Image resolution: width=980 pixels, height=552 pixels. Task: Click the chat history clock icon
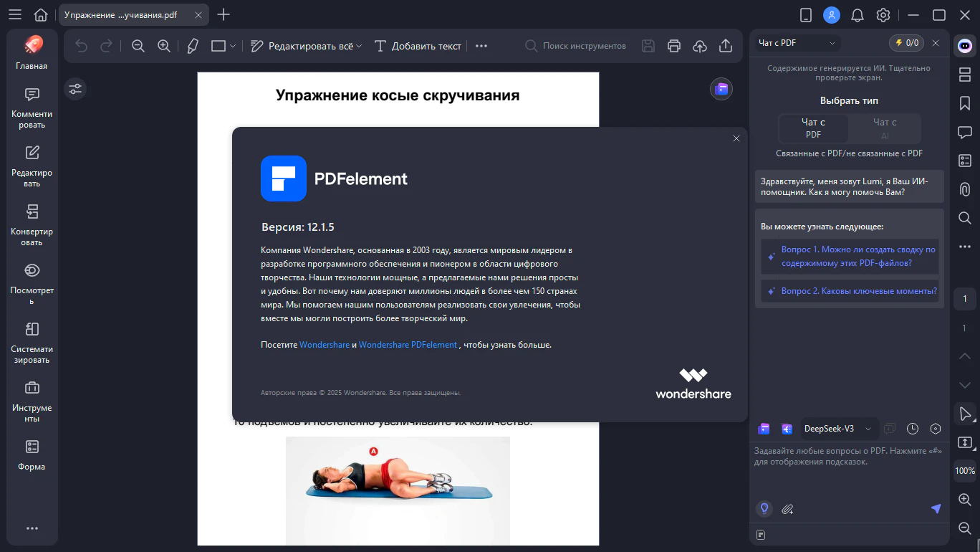913,429
